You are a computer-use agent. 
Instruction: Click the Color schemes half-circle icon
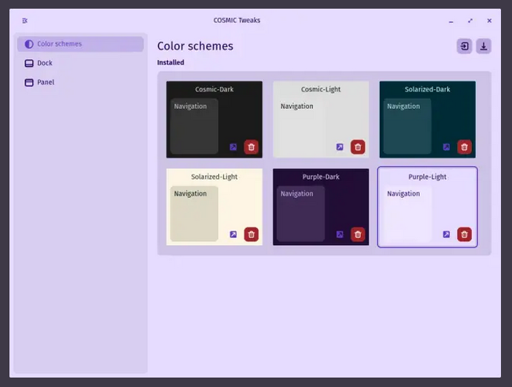click(x=29, y=44)
